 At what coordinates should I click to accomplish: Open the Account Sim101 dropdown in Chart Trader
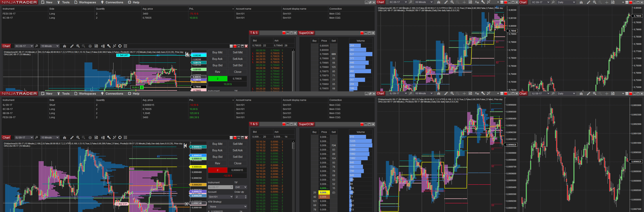[220, 197]
